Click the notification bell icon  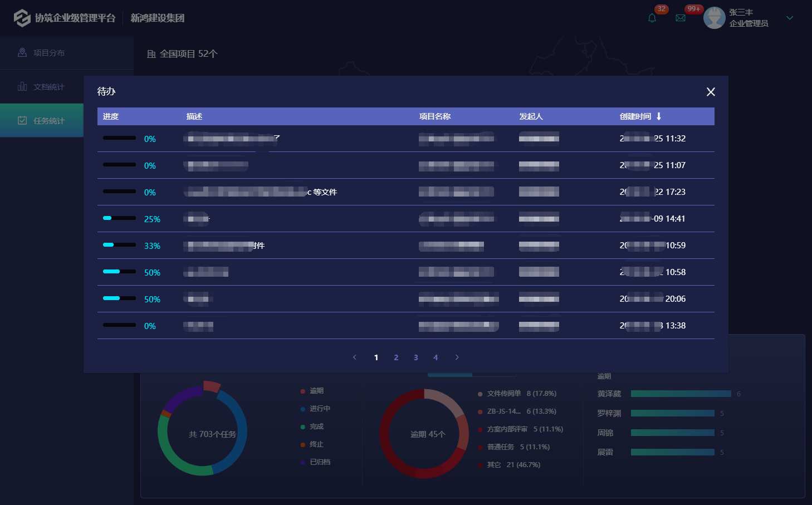click(x=652, y=18)
